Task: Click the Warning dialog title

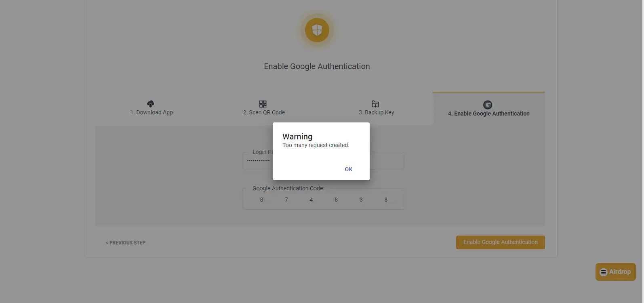Action: [x=297, y=137]
